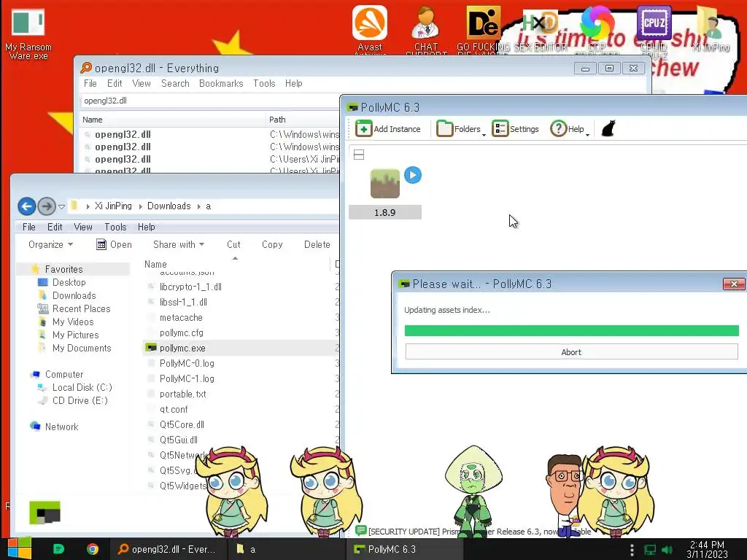Screen dimensions: 747x560
Task: Switch to opengl32.dll - Everything taskbar button
Action: 169,549
